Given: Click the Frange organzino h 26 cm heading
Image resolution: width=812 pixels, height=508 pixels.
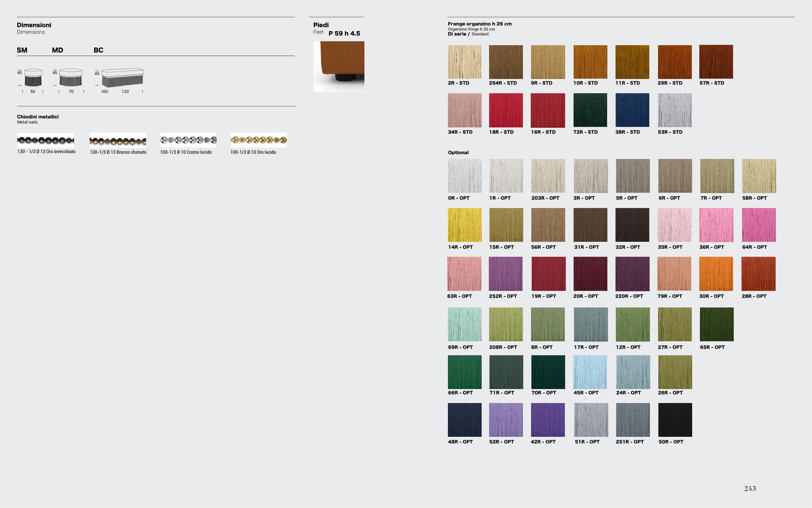Looking at the screenshot, I should pyautogui.click(x=479, y=24).
